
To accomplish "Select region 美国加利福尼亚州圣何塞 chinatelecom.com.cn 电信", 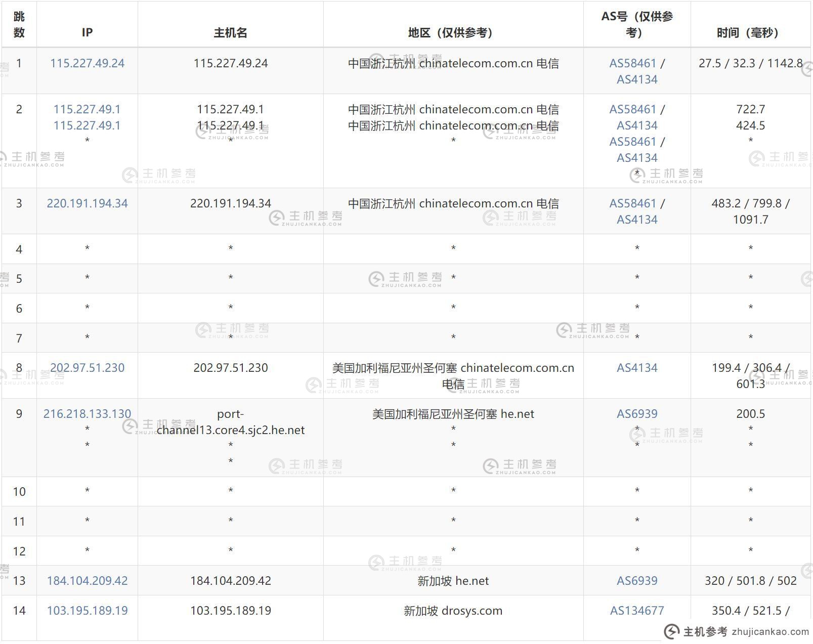I will coord(453,376).
